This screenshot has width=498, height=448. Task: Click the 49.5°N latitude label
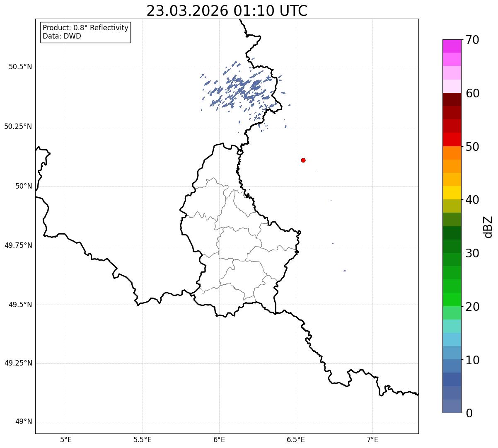tap(20, 305)
